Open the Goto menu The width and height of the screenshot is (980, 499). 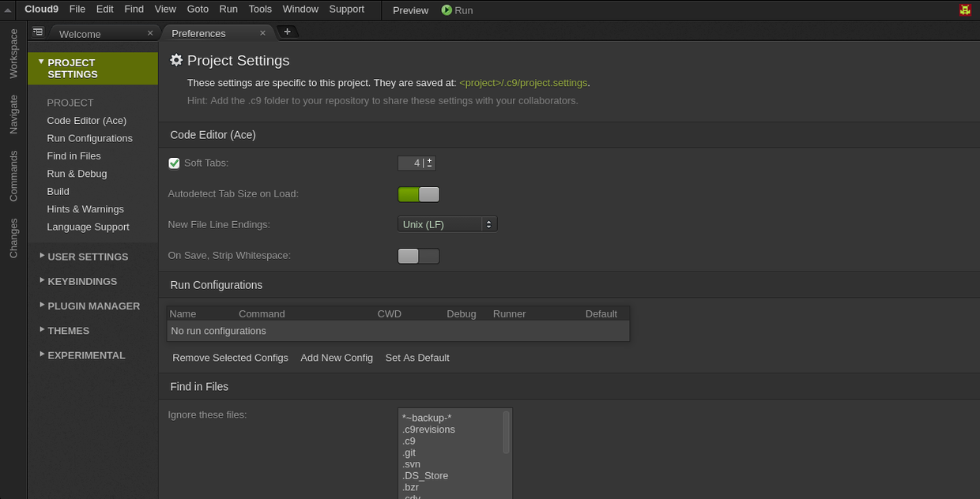tap(198, 9)
